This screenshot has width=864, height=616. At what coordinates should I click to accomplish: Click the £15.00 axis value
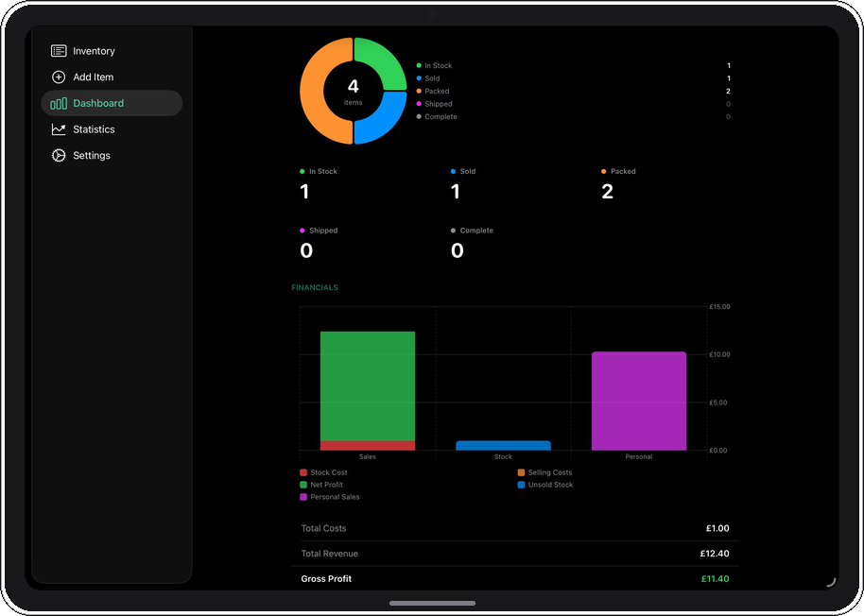point(719,307)
